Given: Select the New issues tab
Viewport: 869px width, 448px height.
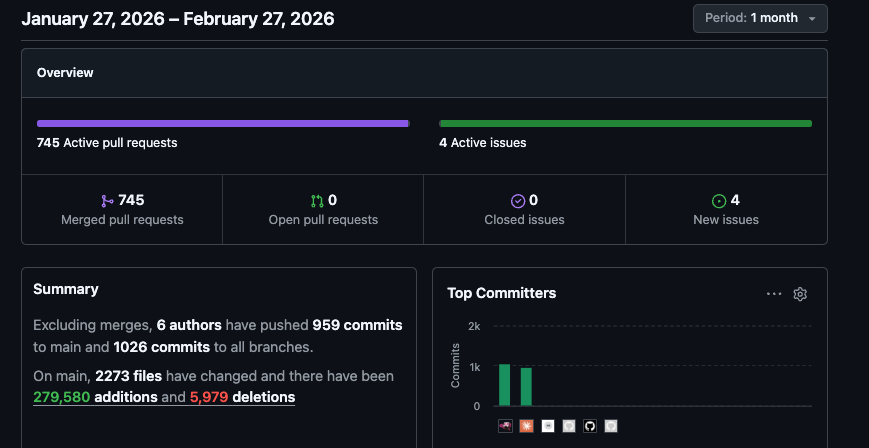Looking at the screenshot, I should (x=726, y=210).
